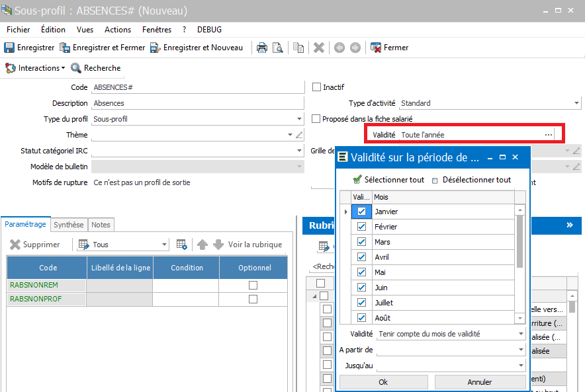The height and width of the screenshot is (392, 585).
Task: Click Sélectionner tout button
Action: point(388,180)
